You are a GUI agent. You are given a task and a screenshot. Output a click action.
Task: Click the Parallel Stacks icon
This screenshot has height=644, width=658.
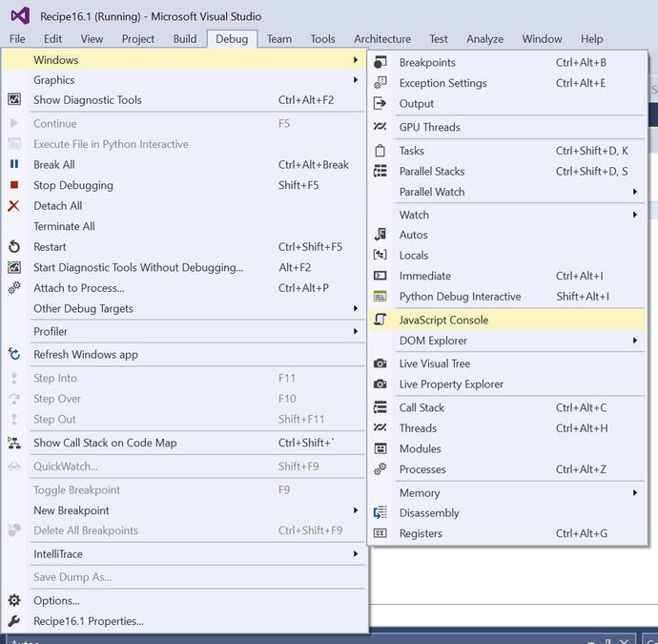click(x=380, y=171)
